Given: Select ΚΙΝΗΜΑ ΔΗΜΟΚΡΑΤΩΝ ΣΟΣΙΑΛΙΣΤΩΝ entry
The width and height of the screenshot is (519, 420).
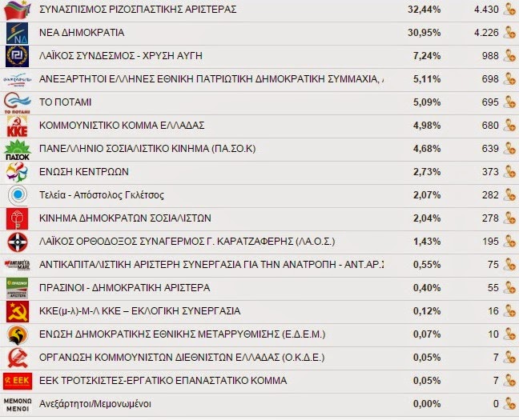Looking at the screenshot, I should coord(125,218).
